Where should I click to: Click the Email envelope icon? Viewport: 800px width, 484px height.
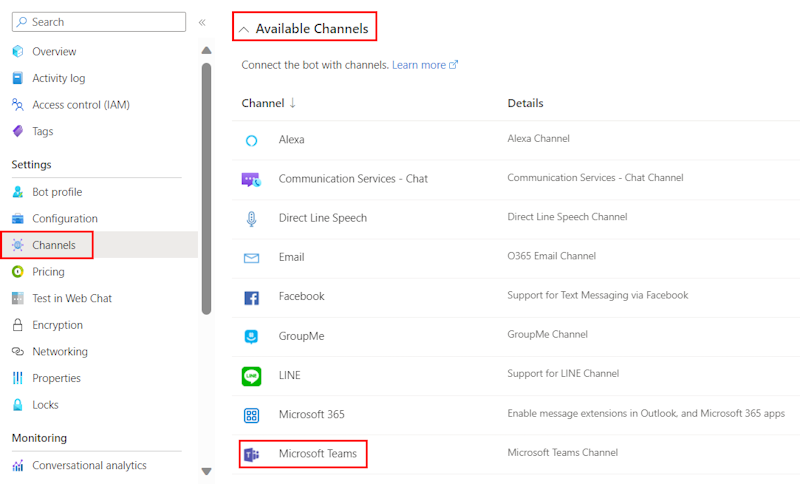tap(252, 258)
